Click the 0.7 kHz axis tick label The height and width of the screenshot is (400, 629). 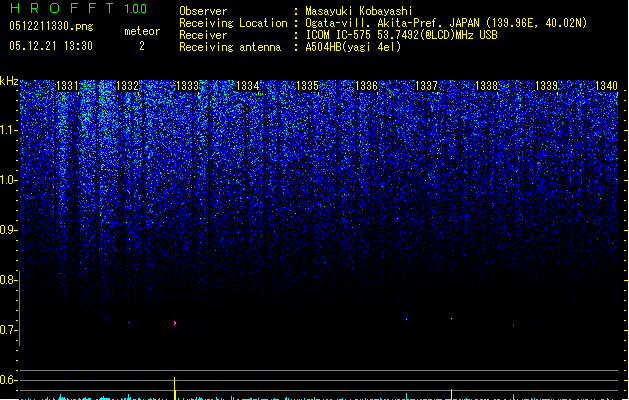click(8, 330)
